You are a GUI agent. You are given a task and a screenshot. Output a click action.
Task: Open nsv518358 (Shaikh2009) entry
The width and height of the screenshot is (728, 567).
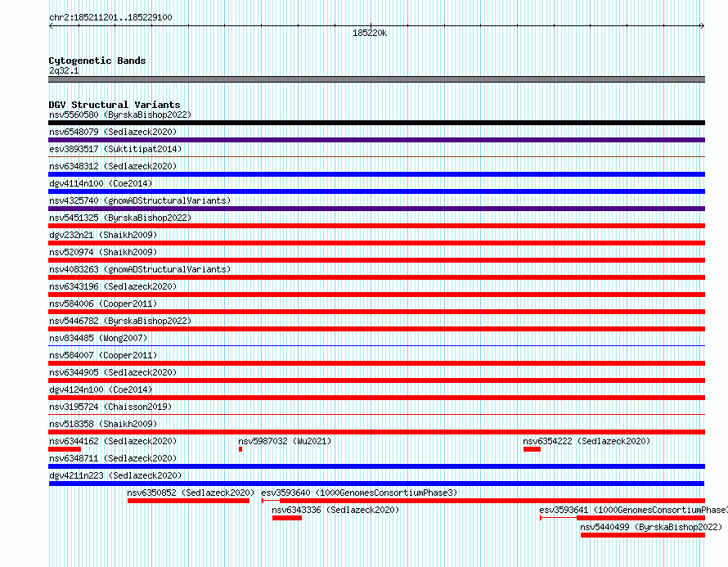pos(103,424)
